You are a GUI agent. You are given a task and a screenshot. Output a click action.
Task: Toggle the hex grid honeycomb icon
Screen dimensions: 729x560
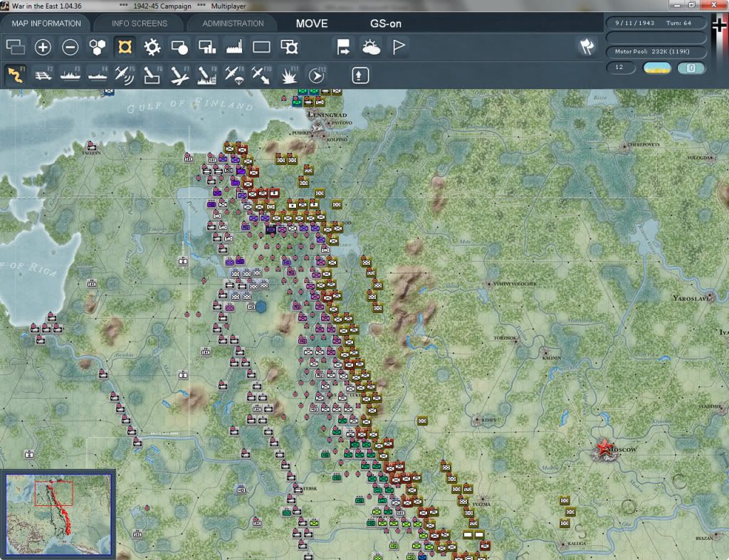pos(97,47)
